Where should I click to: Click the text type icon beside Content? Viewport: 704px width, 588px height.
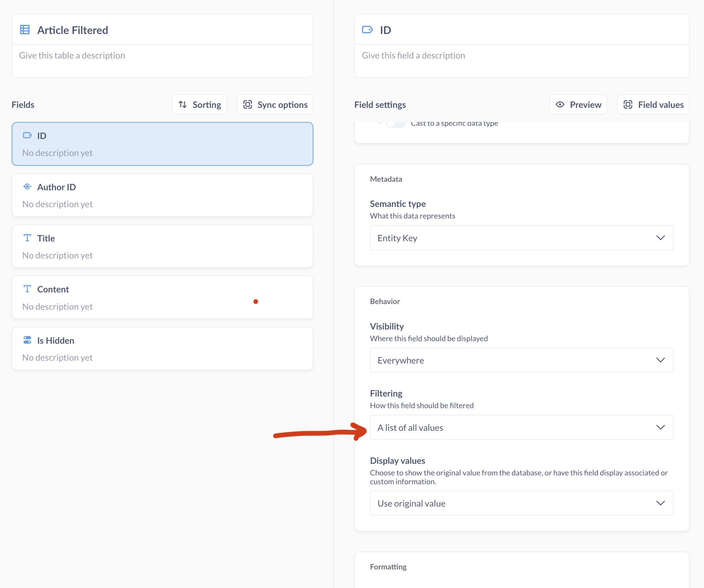click(27, 289)
